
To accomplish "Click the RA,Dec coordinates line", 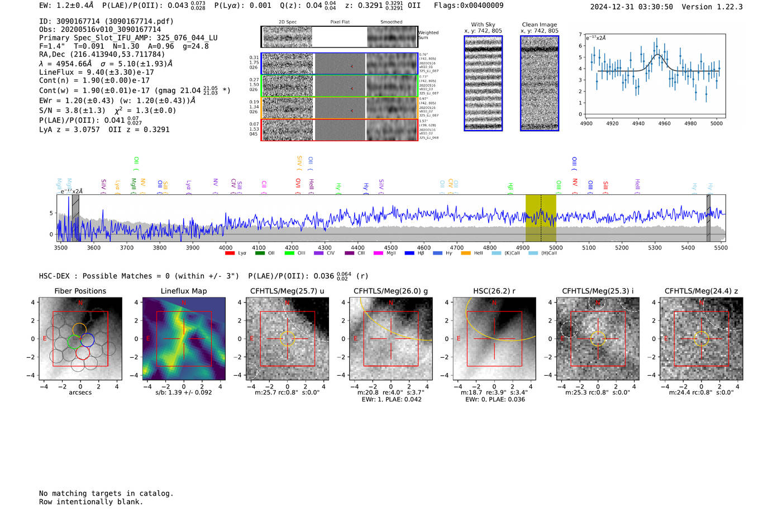I will pyautogui.click(x=102, y=55).
